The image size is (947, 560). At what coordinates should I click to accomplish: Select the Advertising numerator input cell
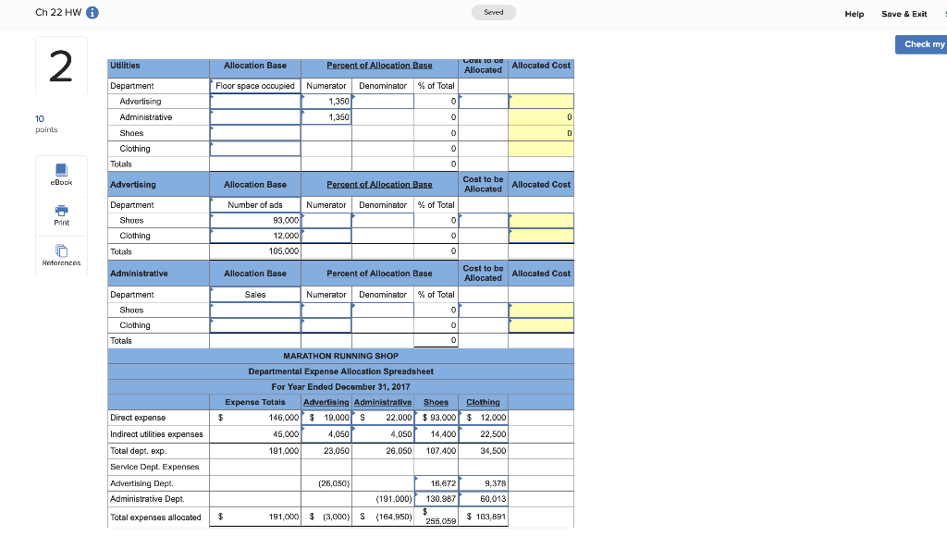click(326, 101)
